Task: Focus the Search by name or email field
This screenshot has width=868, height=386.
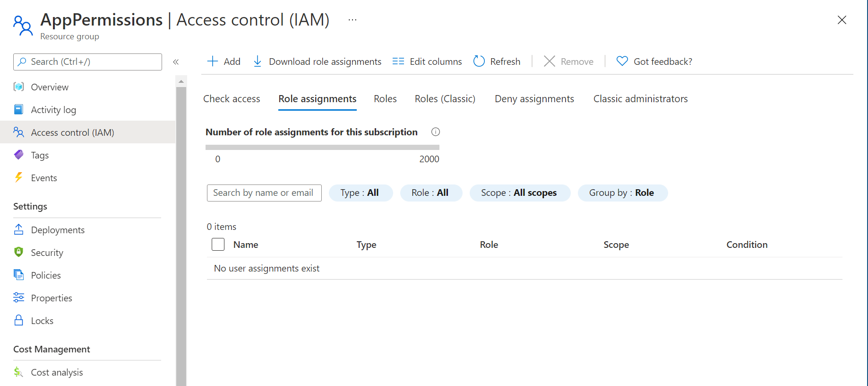Action: 264,193
